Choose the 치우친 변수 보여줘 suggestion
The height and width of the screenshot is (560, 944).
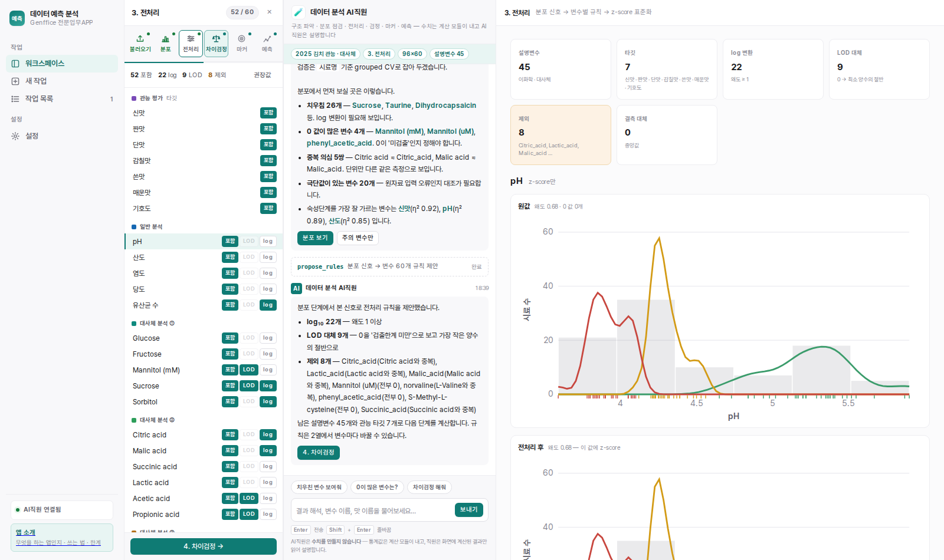point(319,487)
